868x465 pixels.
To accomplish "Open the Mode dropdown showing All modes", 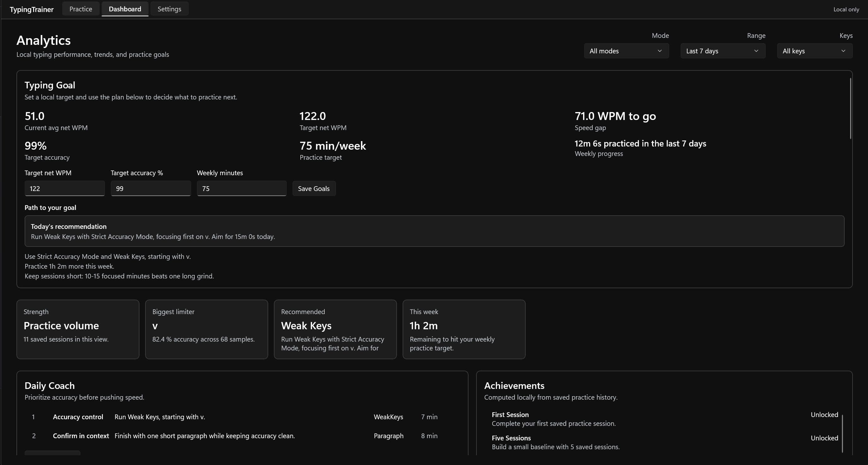I will pos(626,51).
